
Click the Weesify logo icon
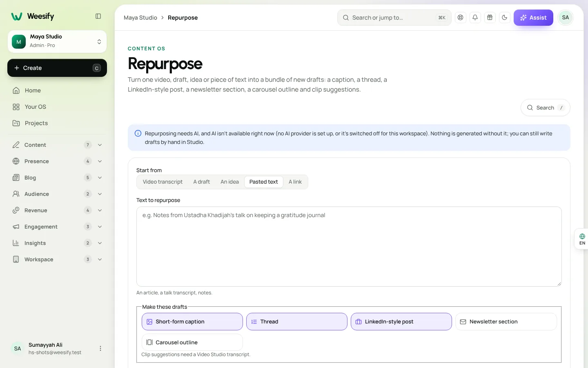pyautogui.click(x=16, y=16)
